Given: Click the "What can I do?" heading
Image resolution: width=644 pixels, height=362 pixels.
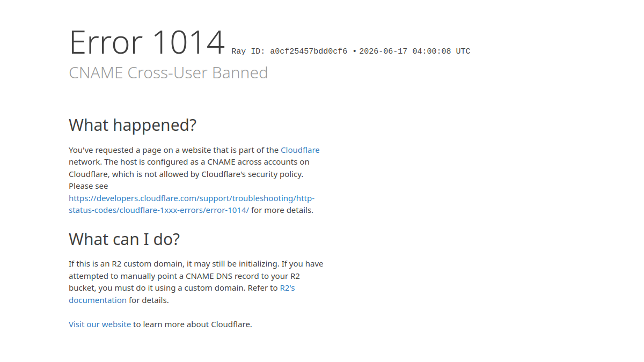Looking at the screenshot, I should (x=124, y=239).
